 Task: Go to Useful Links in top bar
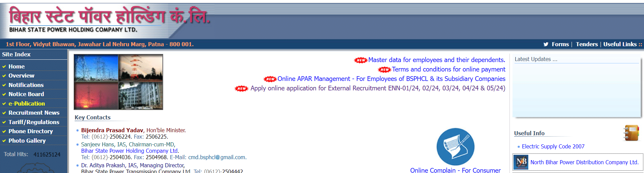[619, 44]
